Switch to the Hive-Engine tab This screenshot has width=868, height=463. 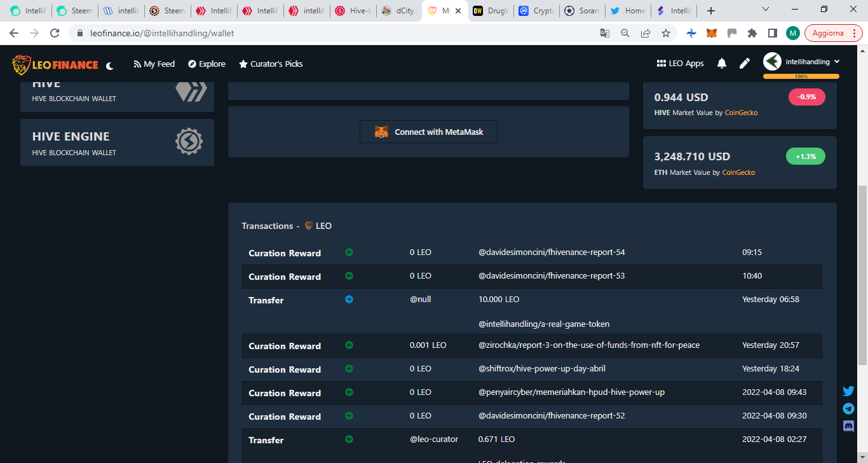[353, 11]
